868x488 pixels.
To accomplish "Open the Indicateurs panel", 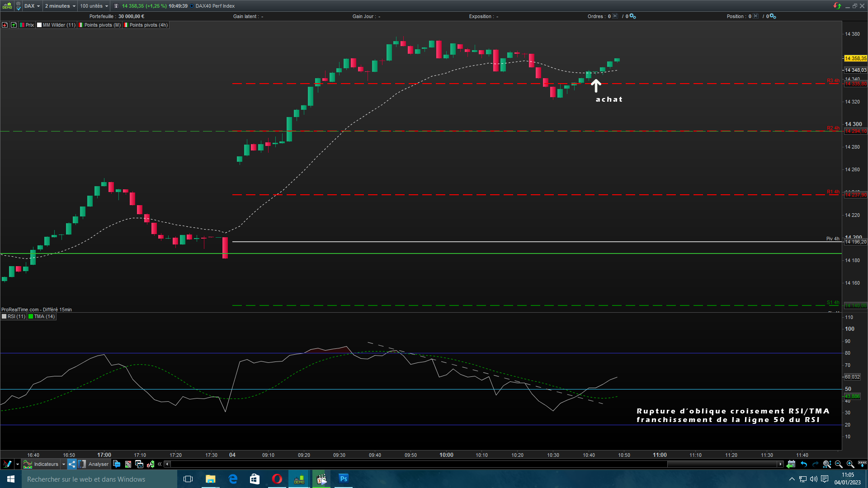I will [42, 464].
